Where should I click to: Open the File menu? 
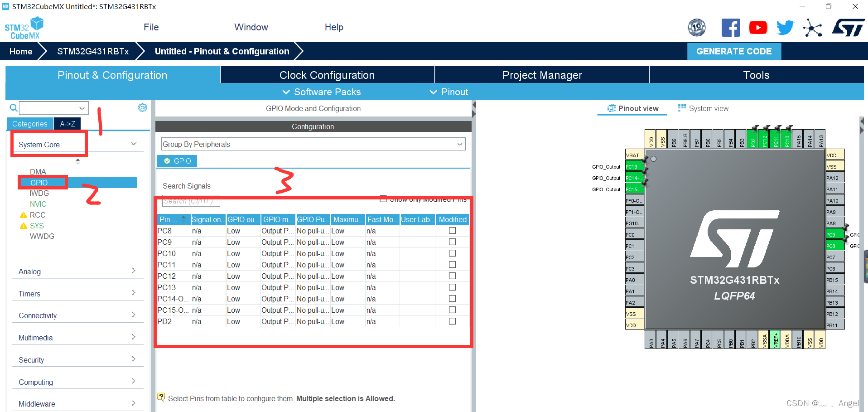[x=151, y=27]
